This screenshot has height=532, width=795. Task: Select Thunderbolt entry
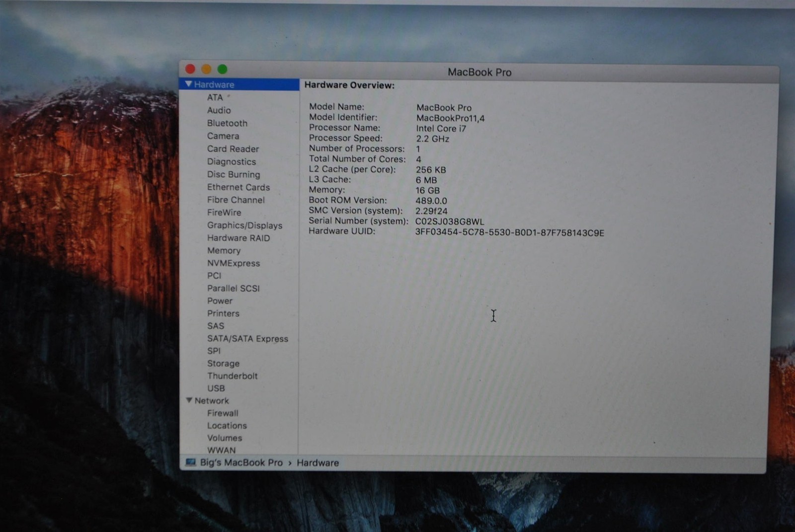tap(233, 376)
